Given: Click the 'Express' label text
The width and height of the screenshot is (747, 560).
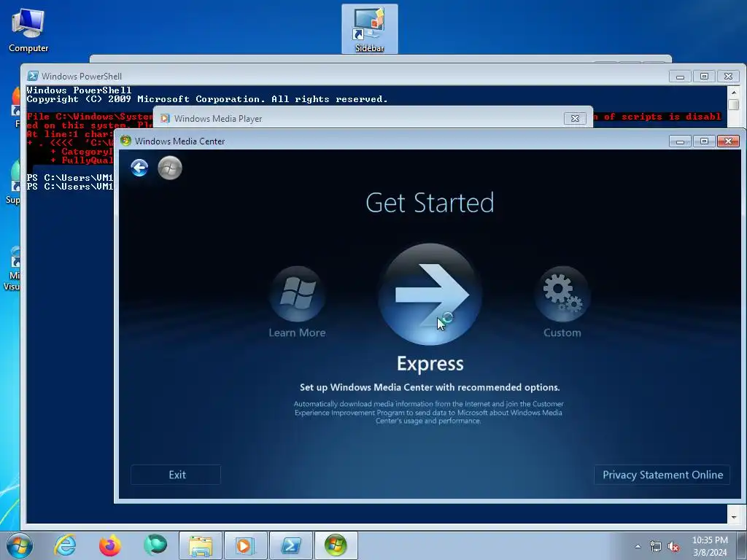Looking at the screenshot, I should [x=430, y=363].
